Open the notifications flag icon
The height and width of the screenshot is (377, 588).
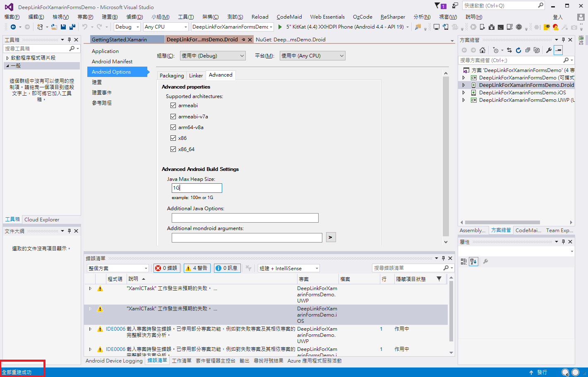click(x=440, y=6)
